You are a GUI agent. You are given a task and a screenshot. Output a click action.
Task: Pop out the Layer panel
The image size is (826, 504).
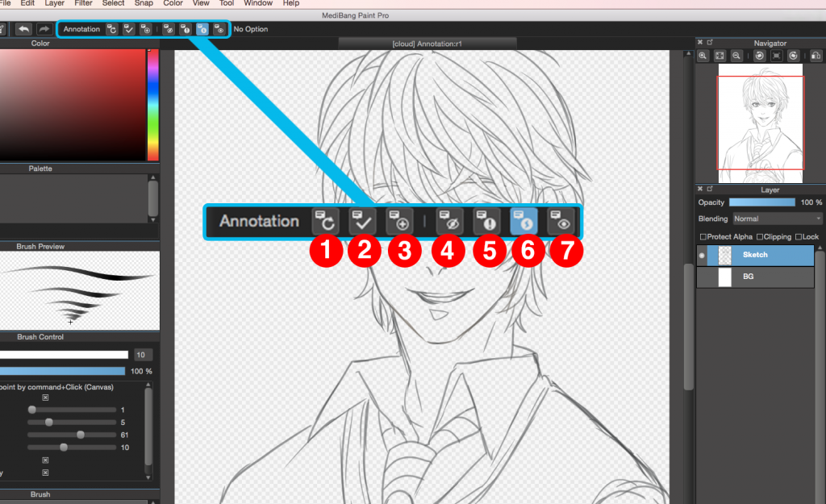click(x=710, y=189)
